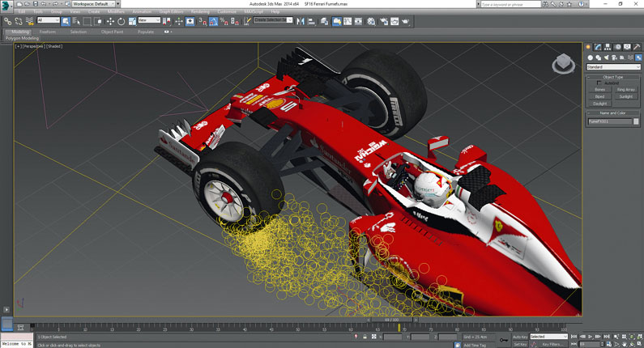
Task: Click the Save File quick access icon
Action: (36, 4)
